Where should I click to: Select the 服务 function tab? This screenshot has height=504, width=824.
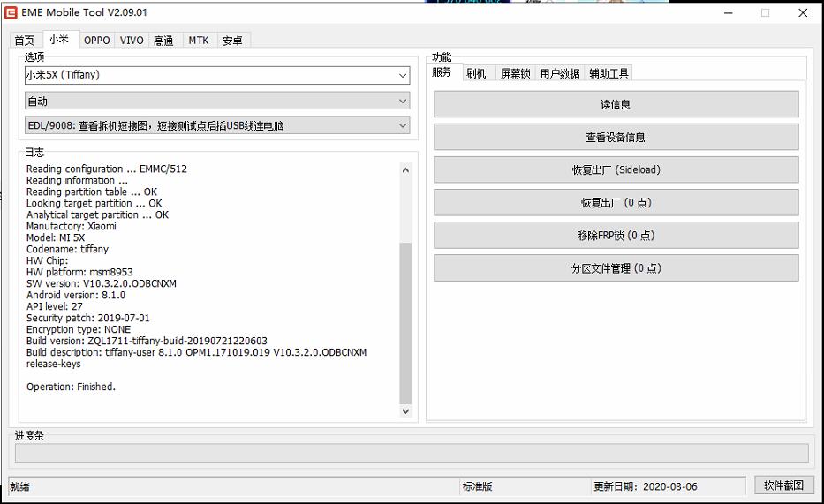(x=442, y=72)
